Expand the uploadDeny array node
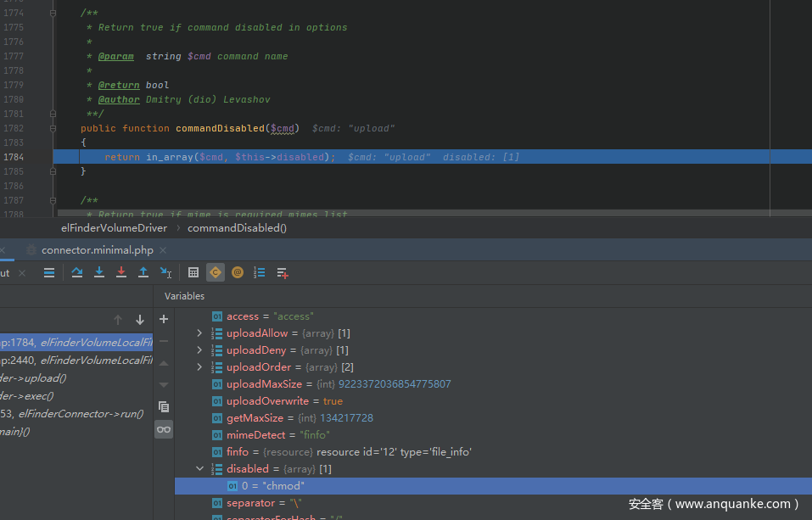The height and width of the screenshot is (520, 812). point(200,350)
